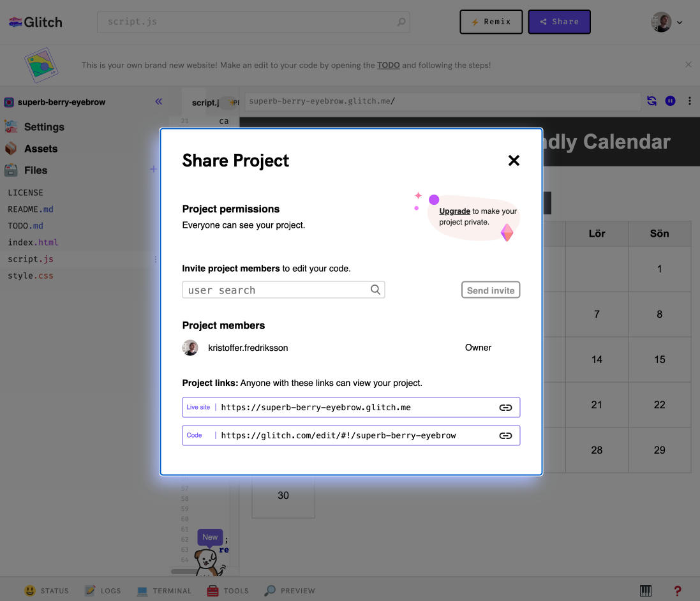Click the "Owner" role label
Screen dimensions: 700x601
[478, 347]
